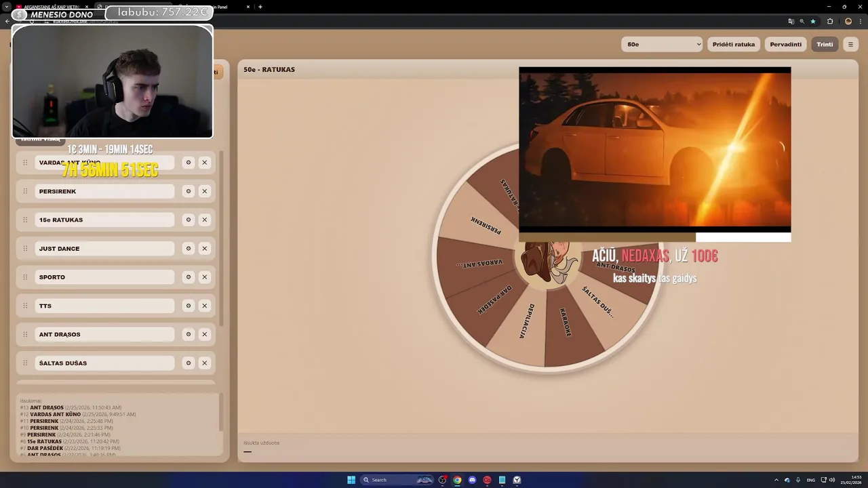This screenshot has height=488, width=868.
Task: Open Discord from taskbar
Action: click(473, 480)
